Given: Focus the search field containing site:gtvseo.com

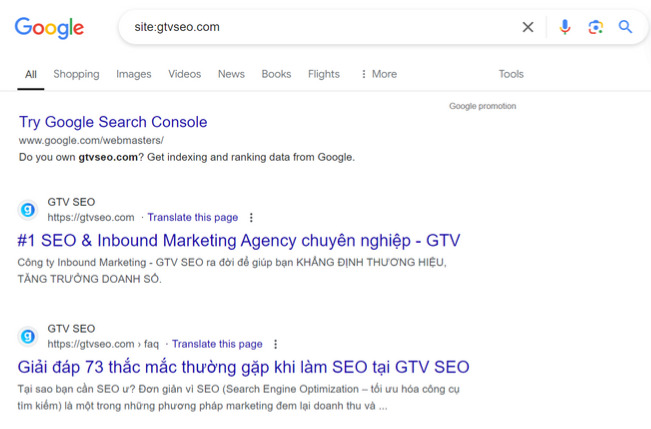Looking at the screenshot, I should pyautogui.click(x=320, y=27).
